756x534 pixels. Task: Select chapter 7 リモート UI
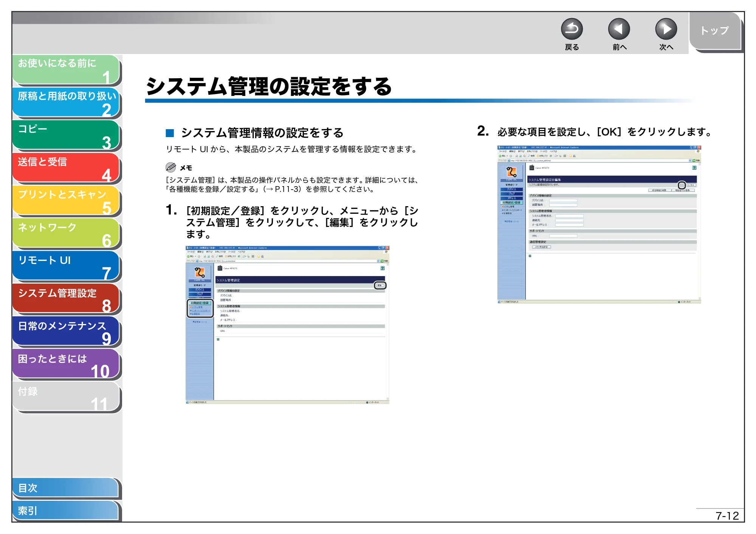click(66, 266)
